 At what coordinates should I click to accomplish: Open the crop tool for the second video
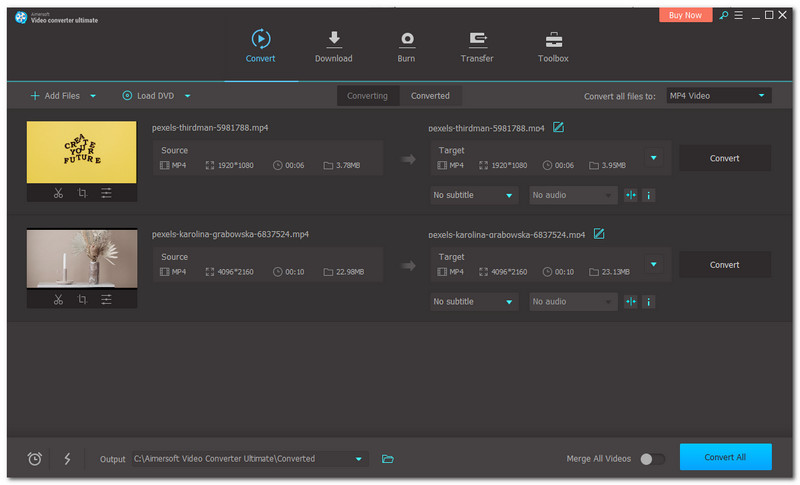point(82,299)
